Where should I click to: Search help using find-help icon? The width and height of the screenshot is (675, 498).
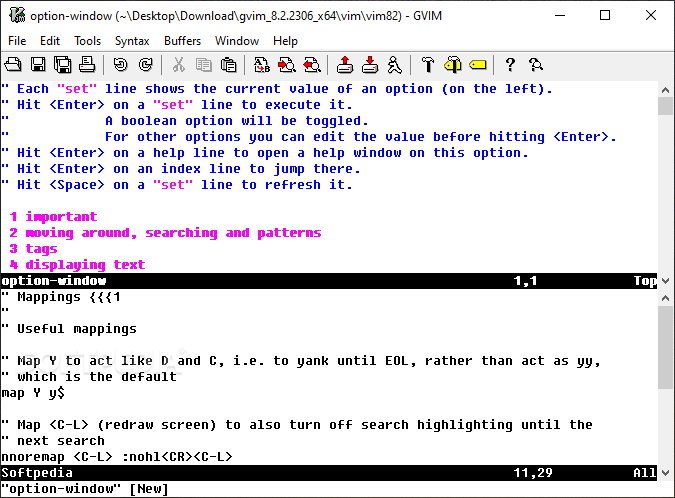(536, 65)
